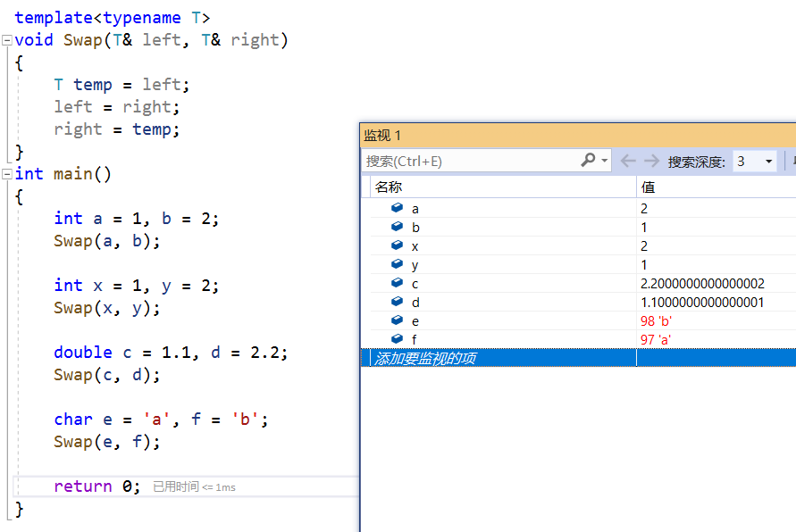Image resolution: width=796 pixels, height=532 pixels.
Task: Click the variable icon next to a
Action: click(397, 208)
